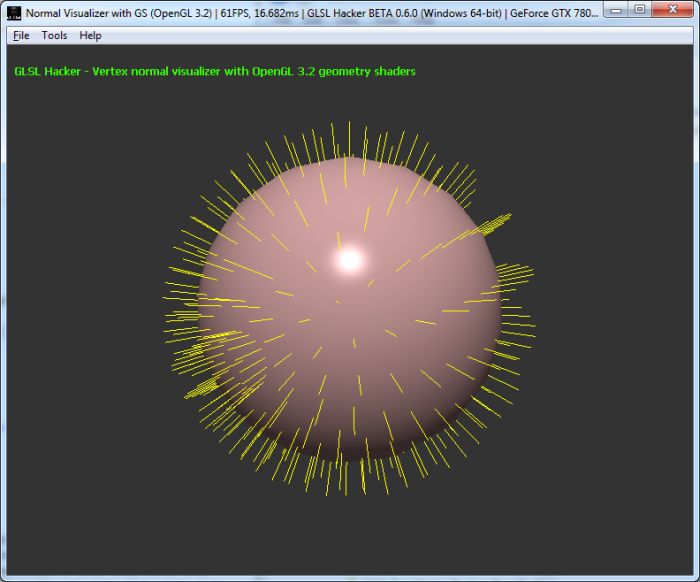Click the empty menu bar area right of Help
This screenshot has width=700, height=582.
coord(400,35)
